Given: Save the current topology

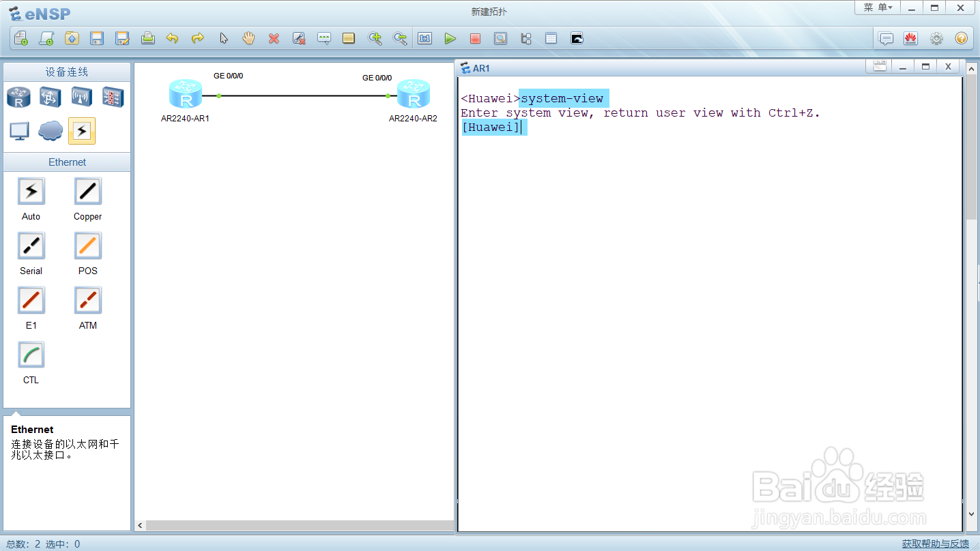Looking at the screenshot, I should [97, 39].
